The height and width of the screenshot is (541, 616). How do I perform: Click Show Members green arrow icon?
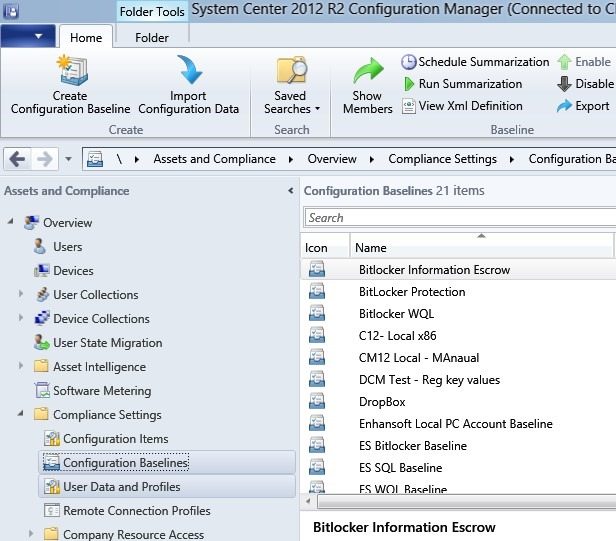(x=368, y=71)
